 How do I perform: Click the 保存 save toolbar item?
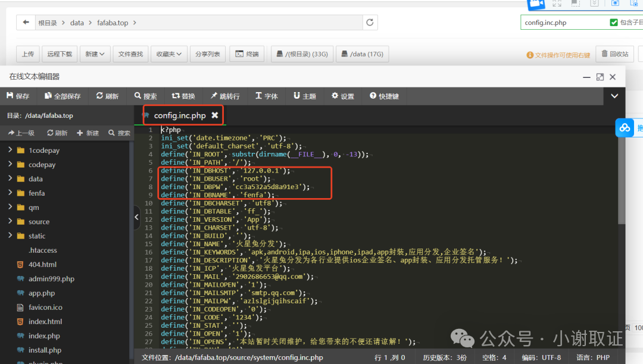pyautogui.click(x=18, y=96)
